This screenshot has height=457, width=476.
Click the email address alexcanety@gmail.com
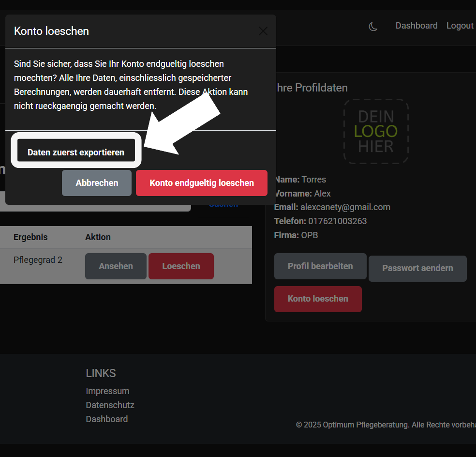click(345, 207)
